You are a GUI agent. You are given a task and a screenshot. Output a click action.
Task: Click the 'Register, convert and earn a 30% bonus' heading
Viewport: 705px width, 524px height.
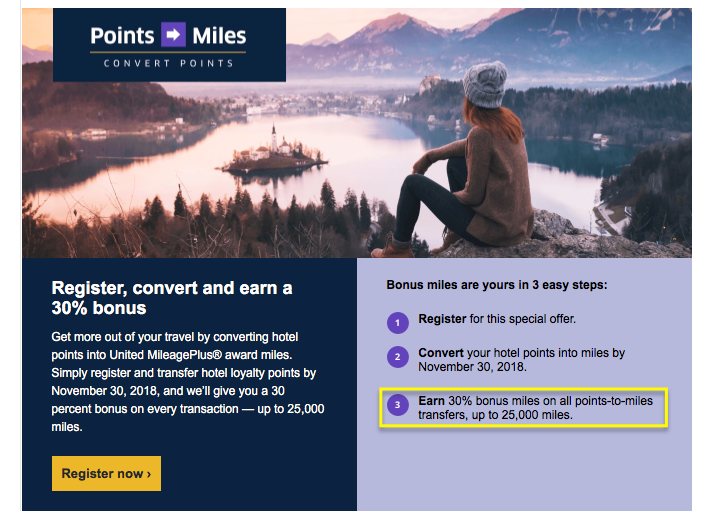click(172, 298)
